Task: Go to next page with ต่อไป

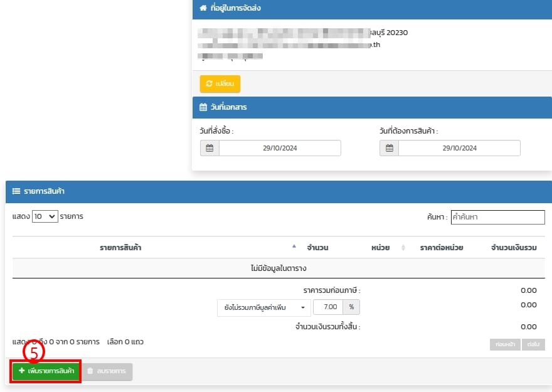Action: [x=534, y=344]
